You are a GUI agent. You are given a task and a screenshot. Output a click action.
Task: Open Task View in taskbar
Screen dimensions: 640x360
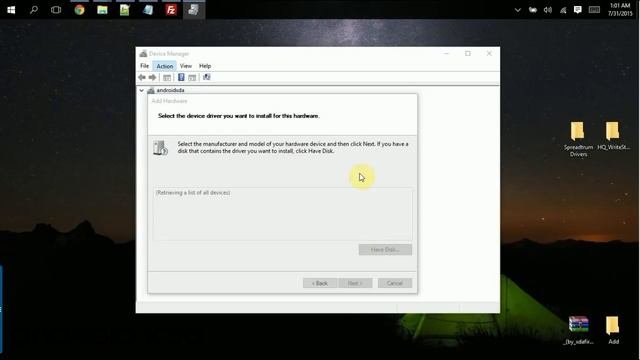(56, 10)
